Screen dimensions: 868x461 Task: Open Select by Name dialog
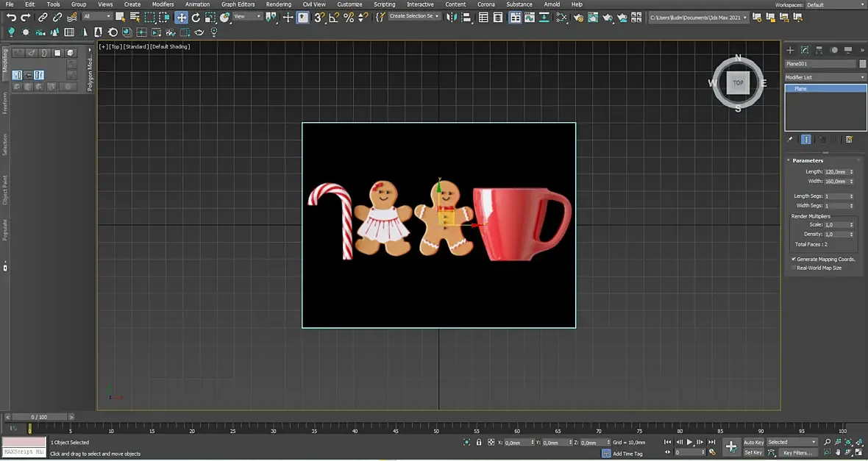click(x=135, y=17)
